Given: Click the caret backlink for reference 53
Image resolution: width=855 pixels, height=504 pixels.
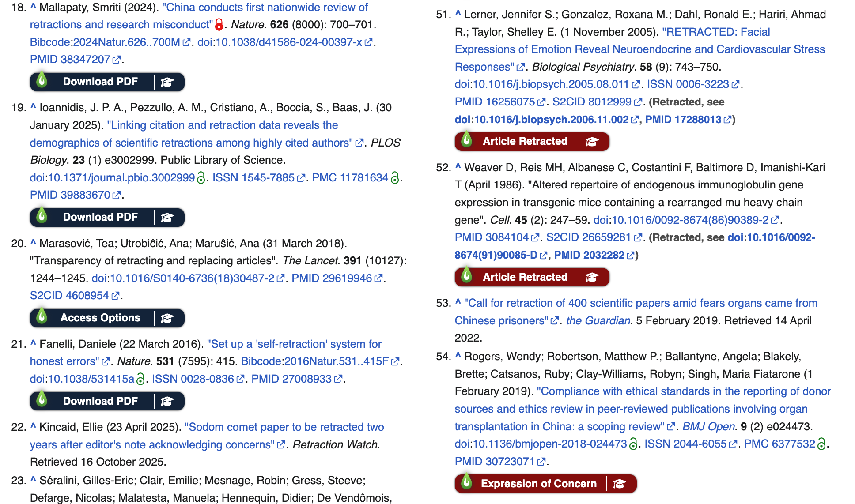Looking at the screenshot, I should (x=458, y=302).
